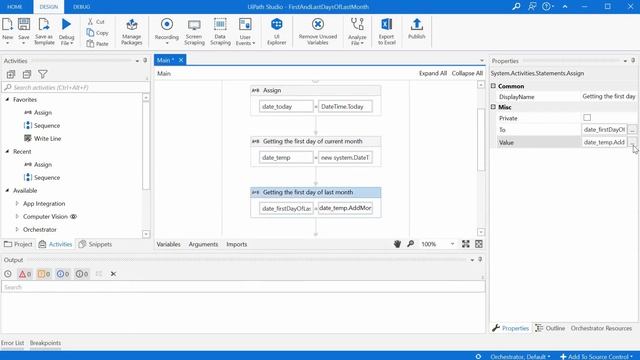
Task: Click the Paste command
Action: [98, 44]
